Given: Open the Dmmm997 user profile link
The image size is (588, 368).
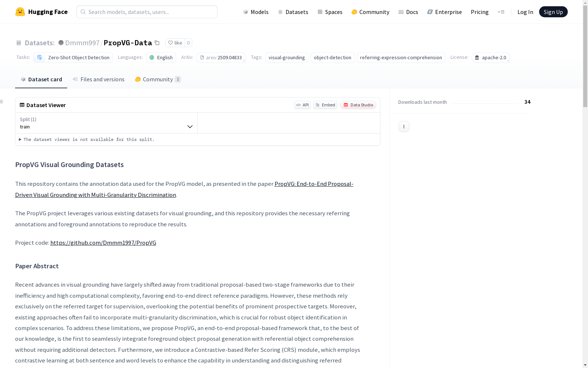Looking at the screenshot, I should [82, 43].
